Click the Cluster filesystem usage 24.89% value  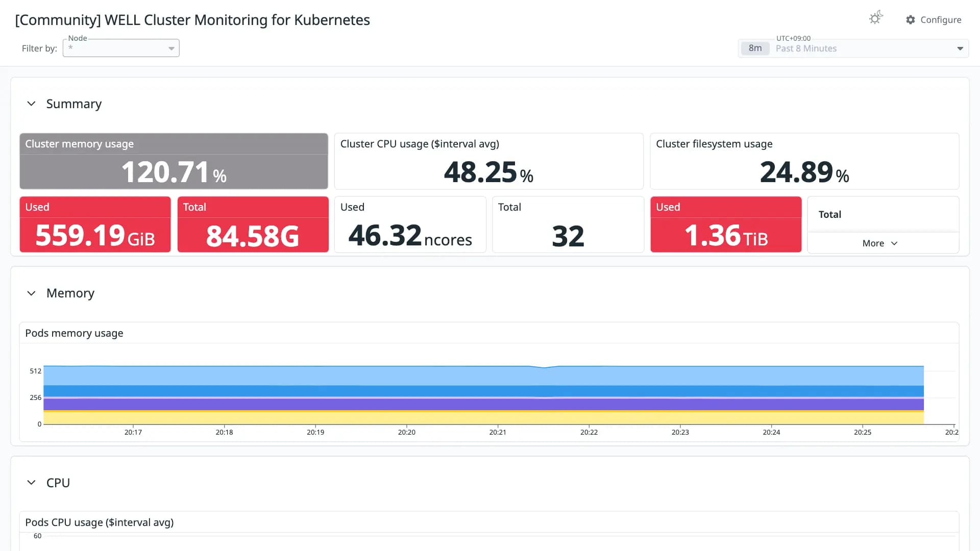point(804,172)
